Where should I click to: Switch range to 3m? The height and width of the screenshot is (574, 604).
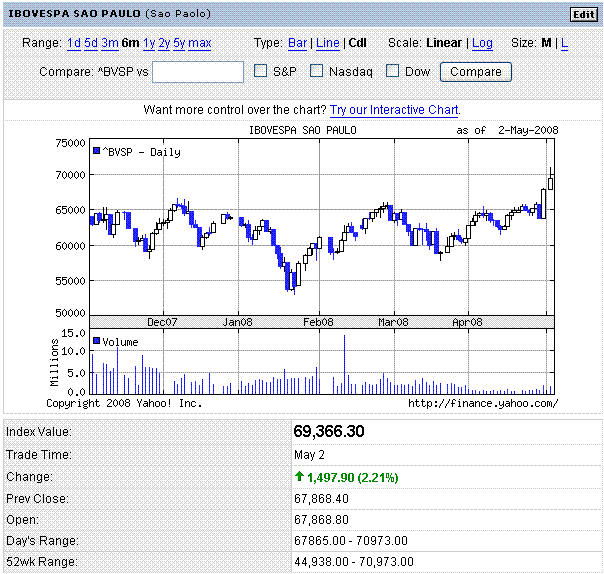point(109,43)
